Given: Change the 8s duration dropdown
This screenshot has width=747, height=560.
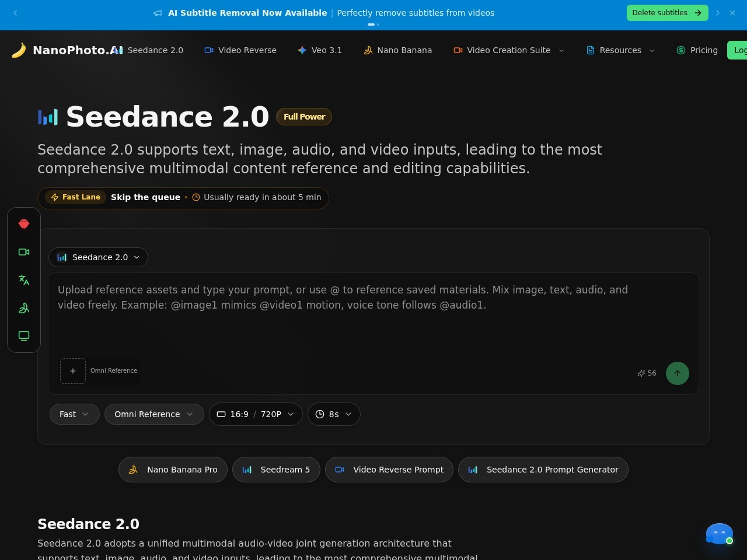Looking at the screenshot, I should click(x=334, y=414).
